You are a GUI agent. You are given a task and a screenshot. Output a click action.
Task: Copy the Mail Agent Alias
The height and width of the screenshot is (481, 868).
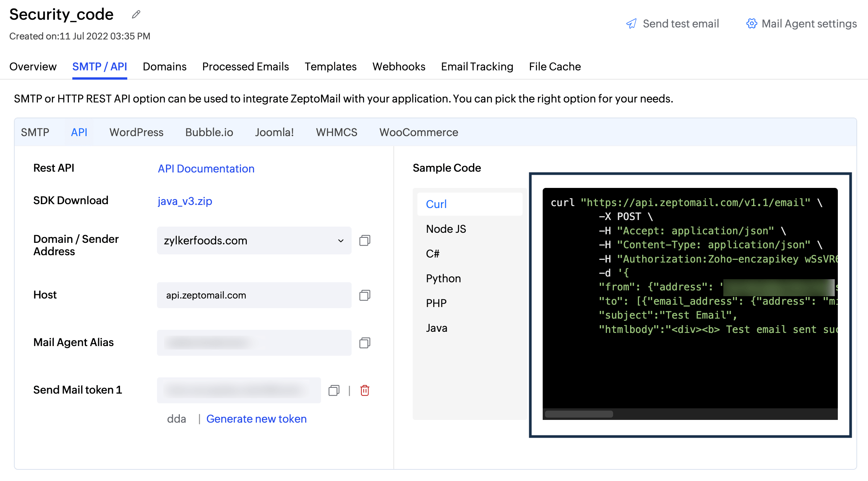point(364,343)
